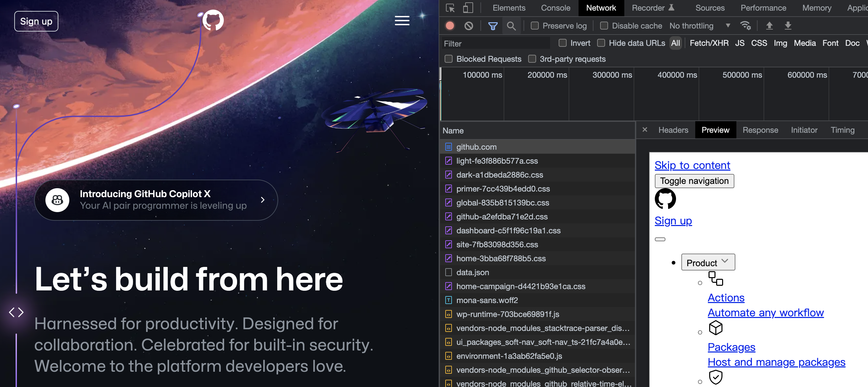Click the mona-sans.woff2 font file icon
868x387 pixels.
(x=449, y=300)
